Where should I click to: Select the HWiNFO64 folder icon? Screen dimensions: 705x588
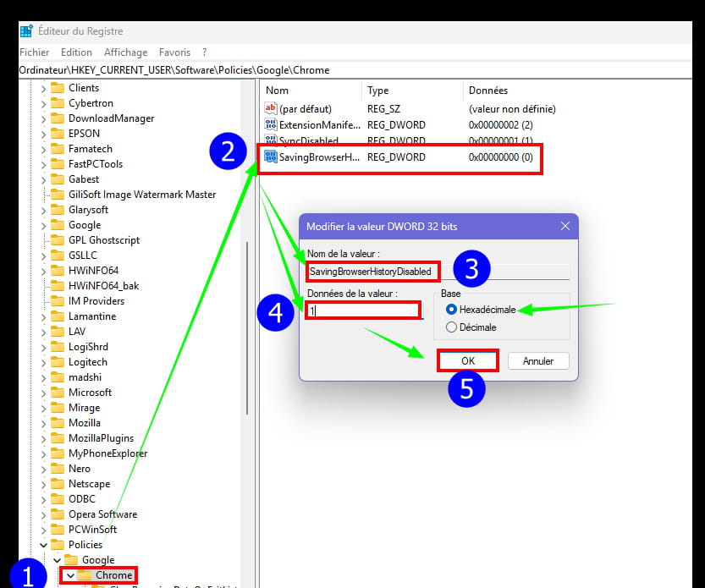click(x=57, y=271)
